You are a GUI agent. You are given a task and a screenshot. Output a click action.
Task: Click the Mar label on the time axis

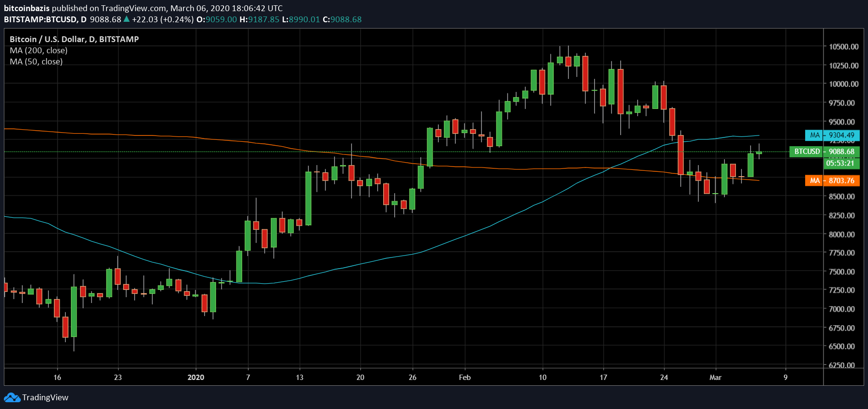click(716, 378)
